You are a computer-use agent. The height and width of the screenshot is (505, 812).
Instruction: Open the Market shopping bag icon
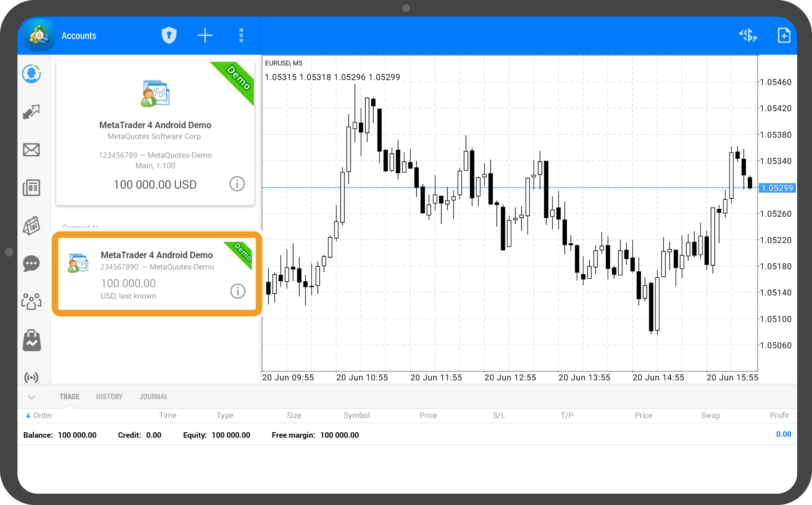pos(31,340)
